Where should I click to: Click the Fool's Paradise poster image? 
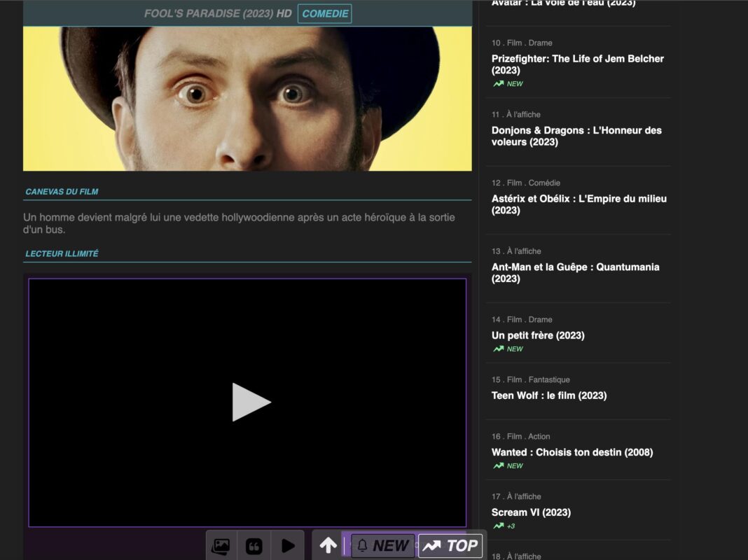coord(247,98)
